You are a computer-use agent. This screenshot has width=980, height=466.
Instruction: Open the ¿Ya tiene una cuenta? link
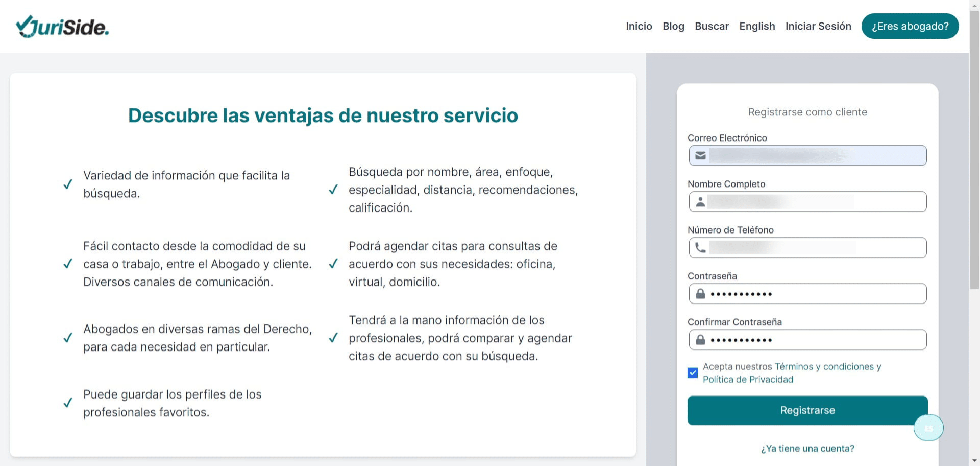(x=807, y=448)
